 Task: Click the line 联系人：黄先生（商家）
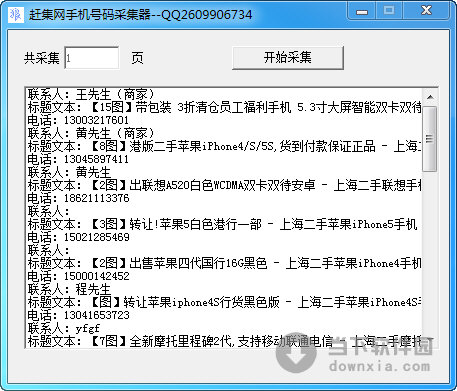click(x=91, y=133)
